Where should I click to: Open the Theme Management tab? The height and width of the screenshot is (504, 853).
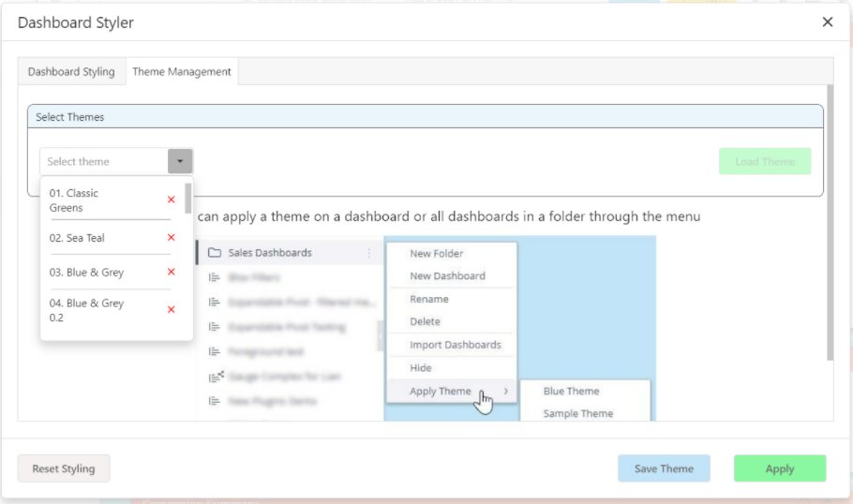[181, 71]
